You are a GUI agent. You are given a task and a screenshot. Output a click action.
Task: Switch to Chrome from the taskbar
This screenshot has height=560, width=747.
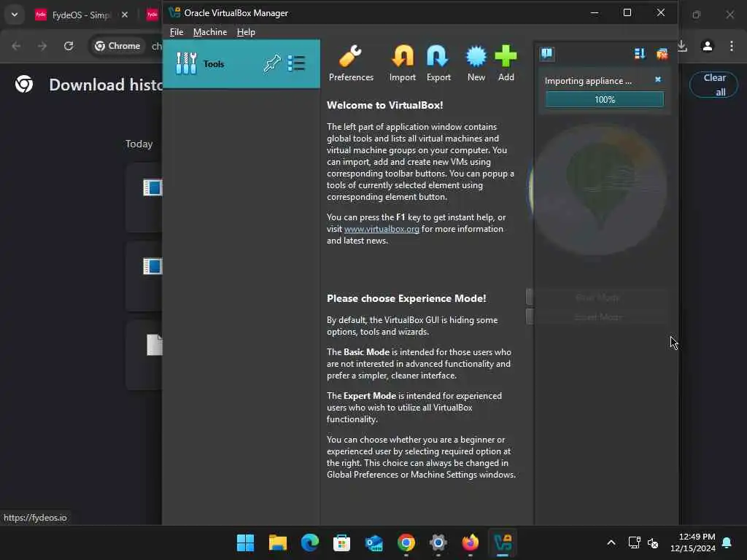[x=406, y=542]
